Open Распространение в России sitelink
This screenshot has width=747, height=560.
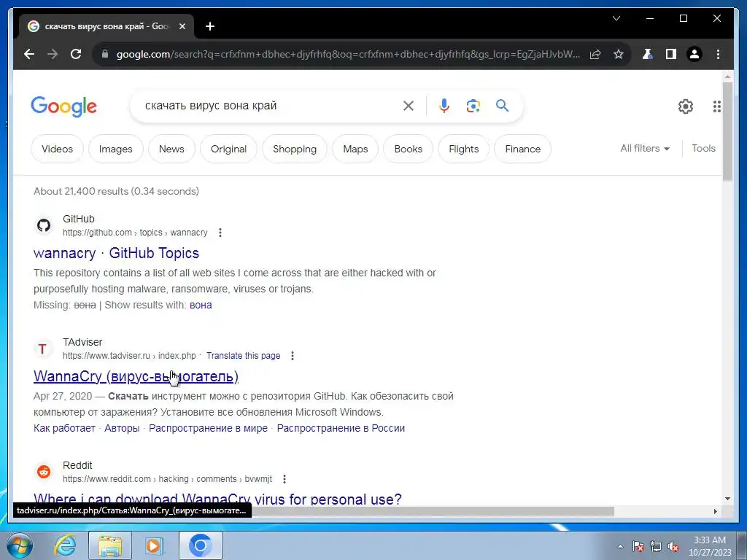pos(341,428)
